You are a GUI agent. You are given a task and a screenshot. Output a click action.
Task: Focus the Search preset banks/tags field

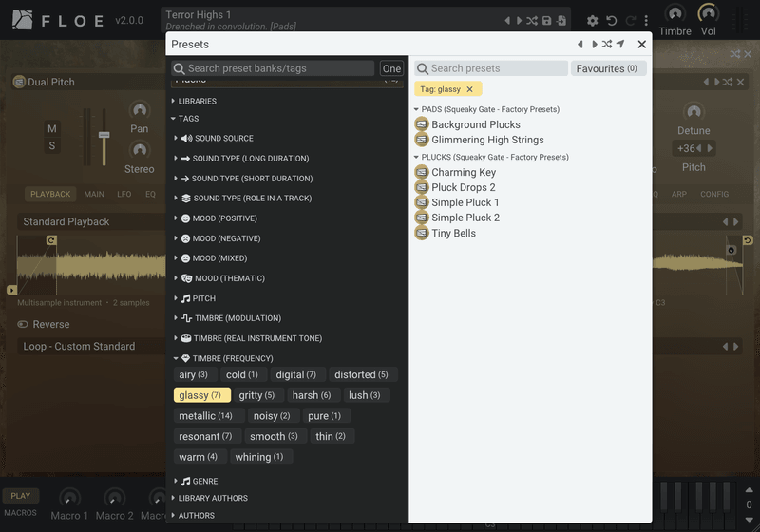[273, 68]
